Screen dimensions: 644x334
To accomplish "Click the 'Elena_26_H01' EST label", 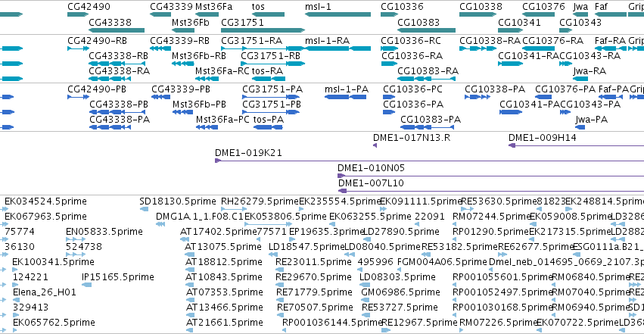I will coord(45,292).
